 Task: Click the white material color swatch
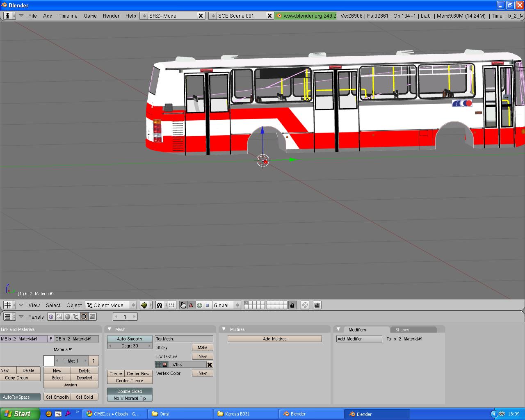coord(49,361)
